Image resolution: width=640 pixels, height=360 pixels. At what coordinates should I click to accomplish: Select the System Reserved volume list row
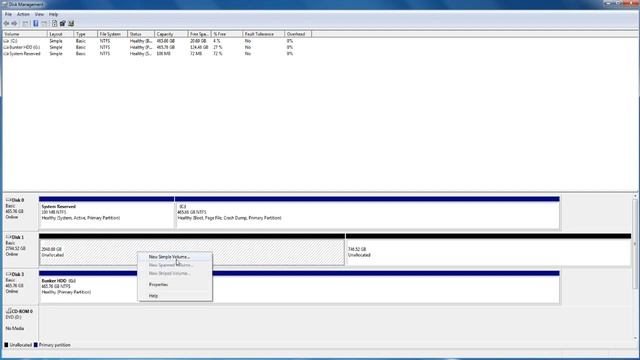pos(157,53)
